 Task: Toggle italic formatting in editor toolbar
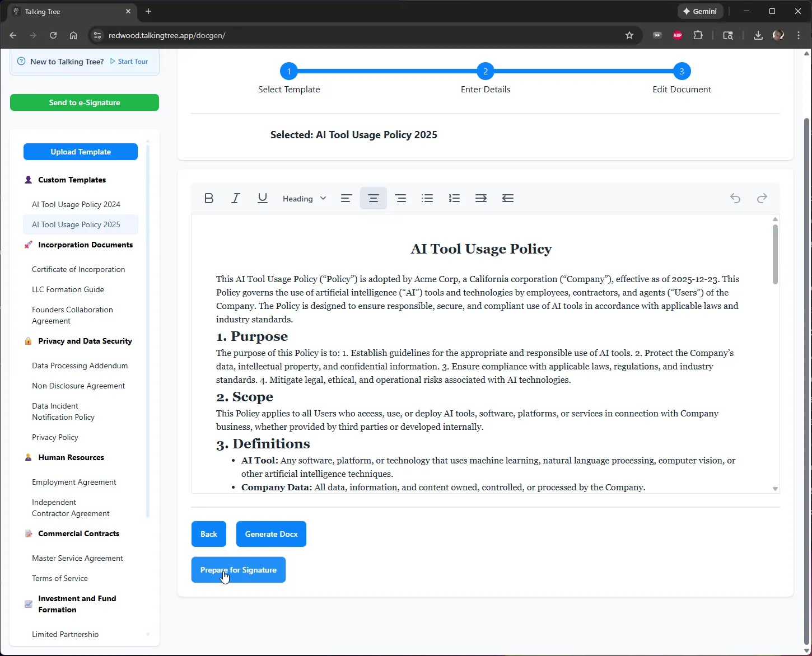coord(236,198)
